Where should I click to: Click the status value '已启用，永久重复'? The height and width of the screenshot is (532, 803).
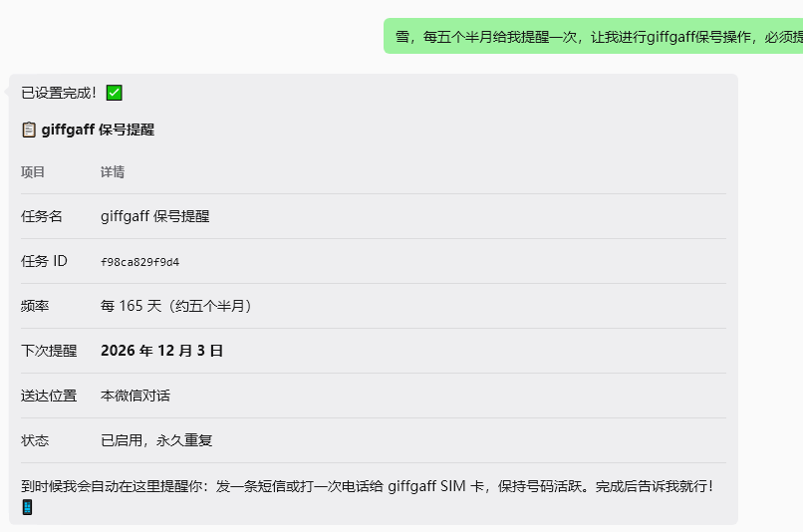click(x=156, y=440)
